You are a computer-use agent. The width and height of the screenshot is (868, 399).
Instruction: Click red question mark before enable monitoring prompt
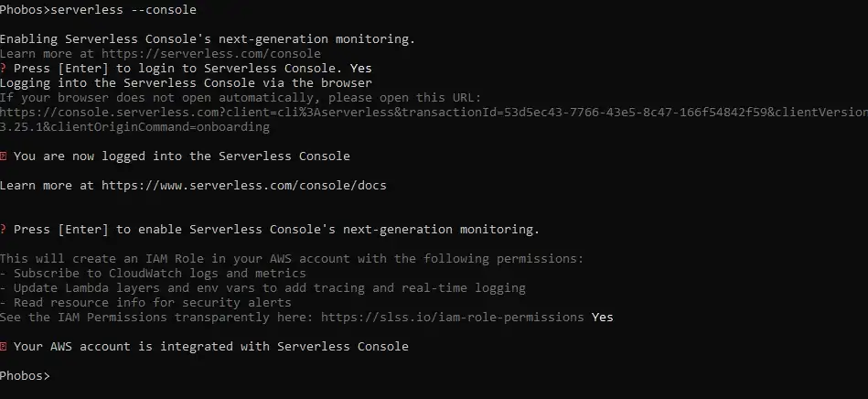pyautogui.click(x=3, y=230)
